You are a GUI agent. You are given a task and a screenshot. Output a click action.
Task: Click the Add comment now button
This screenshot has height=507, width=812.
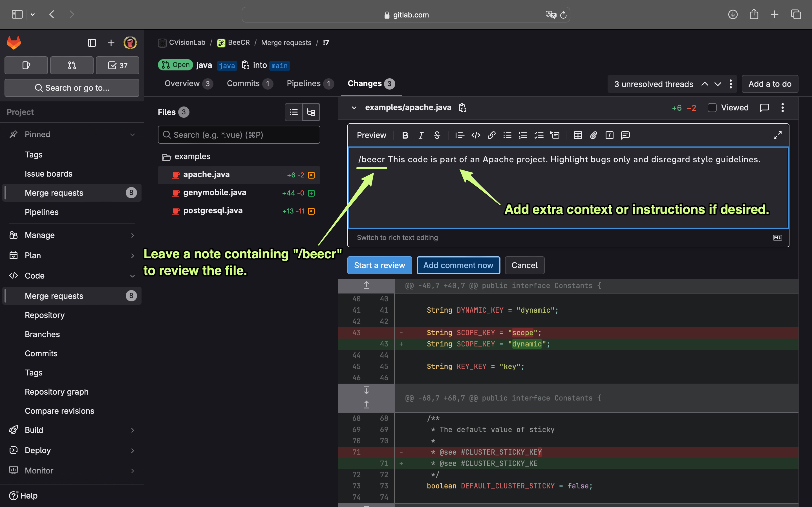click(458, 265)
